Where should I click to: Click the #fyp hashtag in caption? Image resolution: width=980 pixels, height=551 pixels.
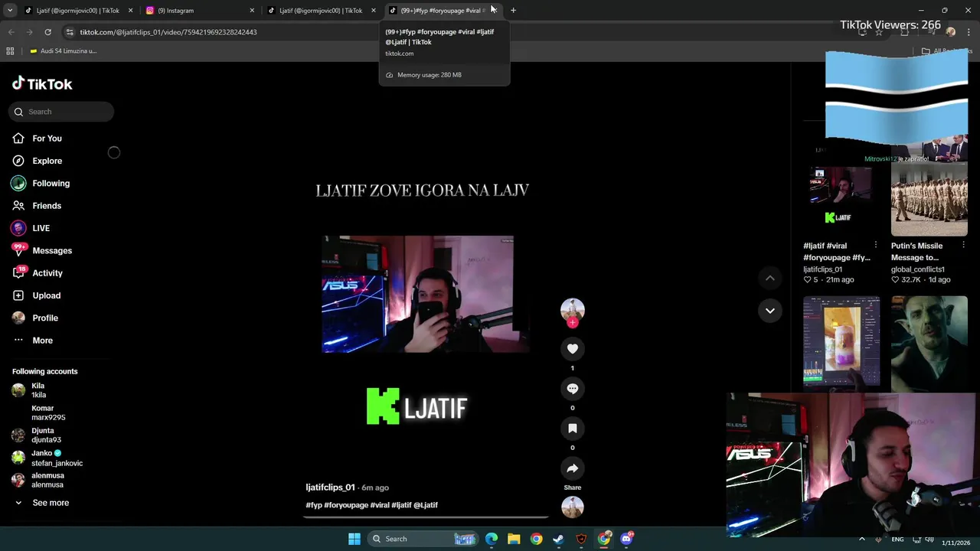coord(313,505)
